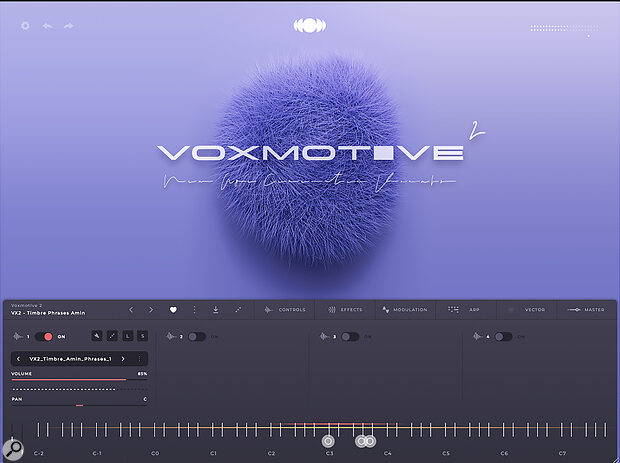Click the layer 2 waveform icon
Screen dimensions: 620x463
[171, 336]
